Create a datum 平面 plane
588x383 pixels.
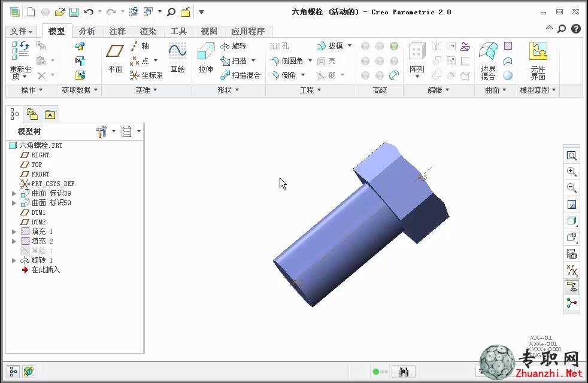115,58
